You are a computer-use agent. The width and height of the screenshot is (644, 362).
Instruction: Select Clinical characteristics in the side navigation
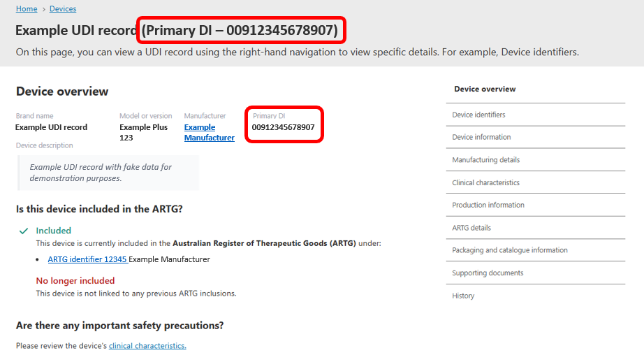(x=485, y=182)
